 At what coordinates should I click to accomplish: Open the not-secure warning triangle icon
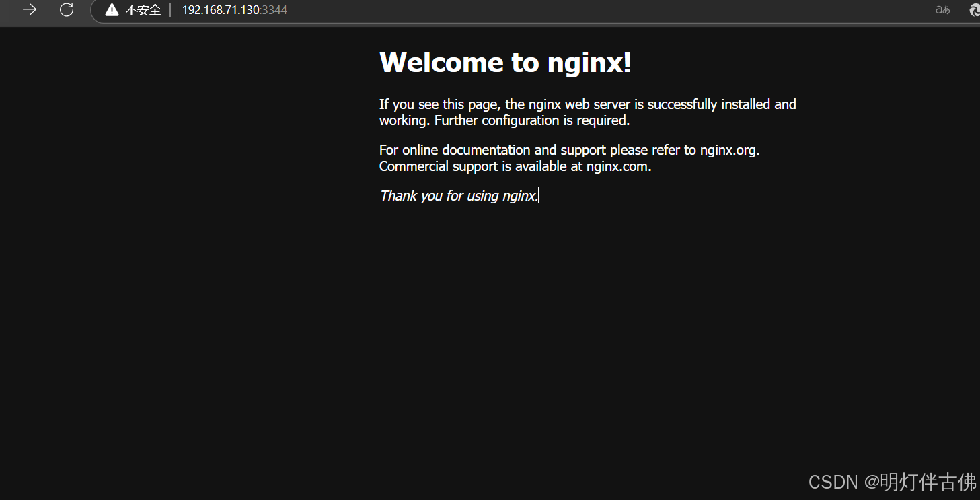[112, 10]
